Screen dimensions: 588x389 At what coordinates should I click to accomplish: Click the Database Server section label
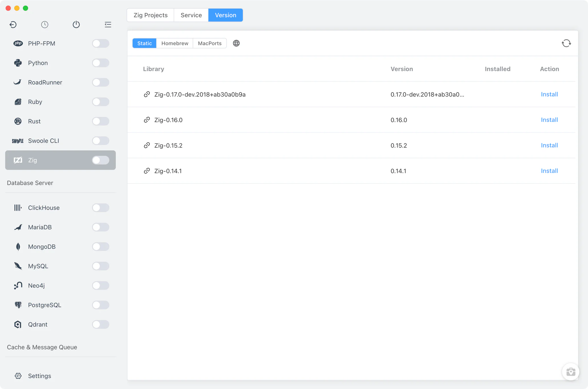[30, 183]
